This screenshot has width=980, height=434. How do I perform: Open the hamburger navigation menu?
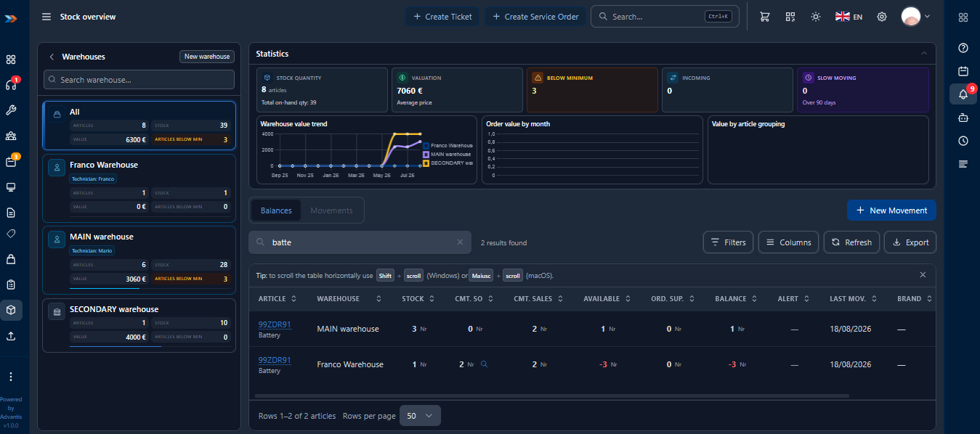coord(46,17)
